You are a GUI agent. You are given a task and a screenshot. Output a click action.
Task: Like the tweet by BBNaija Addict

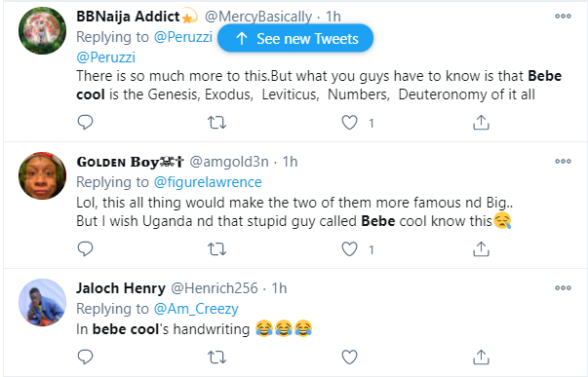[349, 123]
